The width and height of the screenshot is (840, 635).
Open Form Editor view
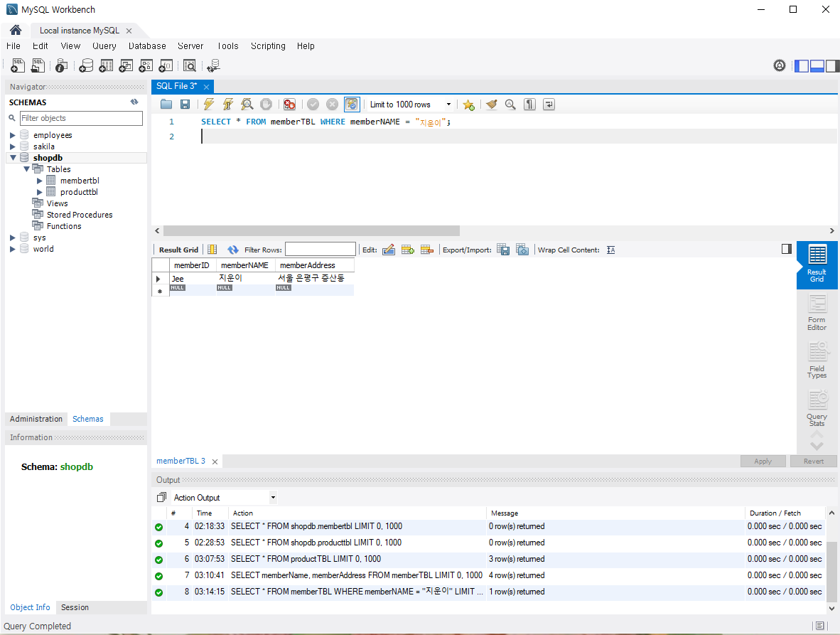click(x=817, y=313)
